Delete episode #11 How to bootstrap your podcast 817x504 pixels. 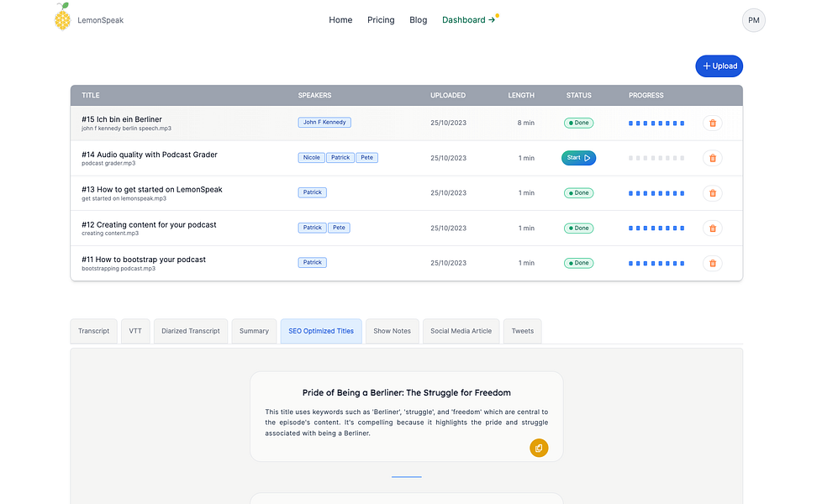(x=712, y=263)
